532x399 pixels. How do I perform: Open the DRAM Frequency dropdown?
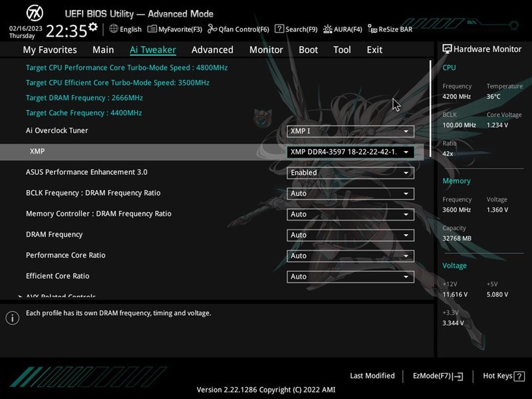coord(350,235)
